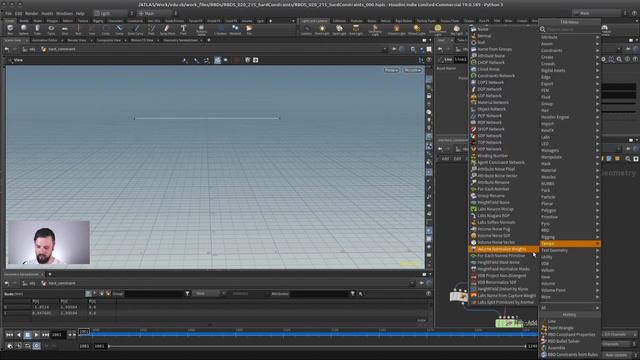Switch to the Render View tab
Image resolution: width=640 pixels, height=360 pixels.
[76, 40]
